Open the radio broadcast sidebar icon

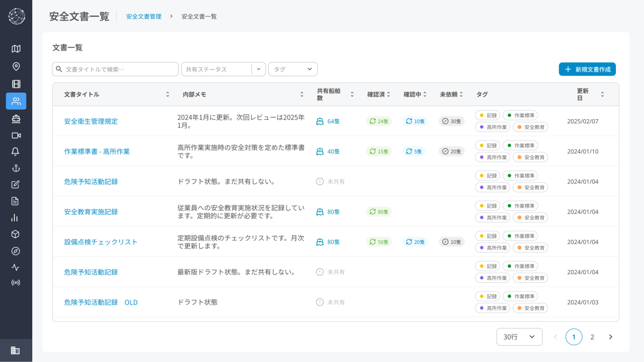coord(16,283)
